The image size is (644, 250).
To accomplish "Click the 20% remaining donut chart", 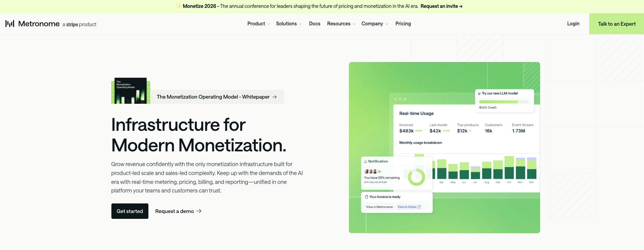I will 416,177.
